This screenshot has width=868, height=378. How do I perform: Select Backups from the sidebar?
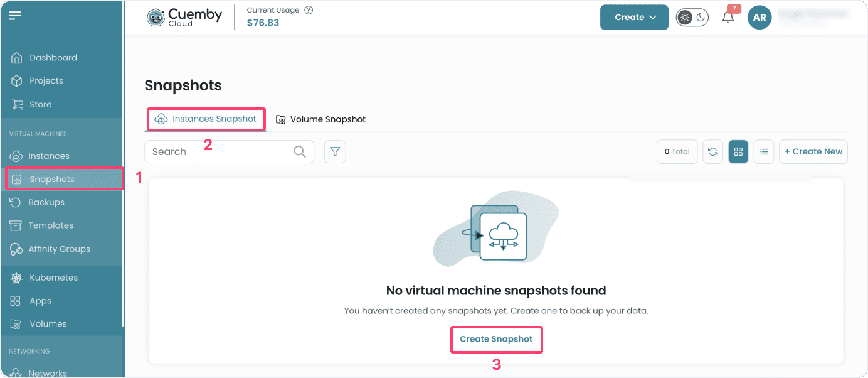click(47, 202)
